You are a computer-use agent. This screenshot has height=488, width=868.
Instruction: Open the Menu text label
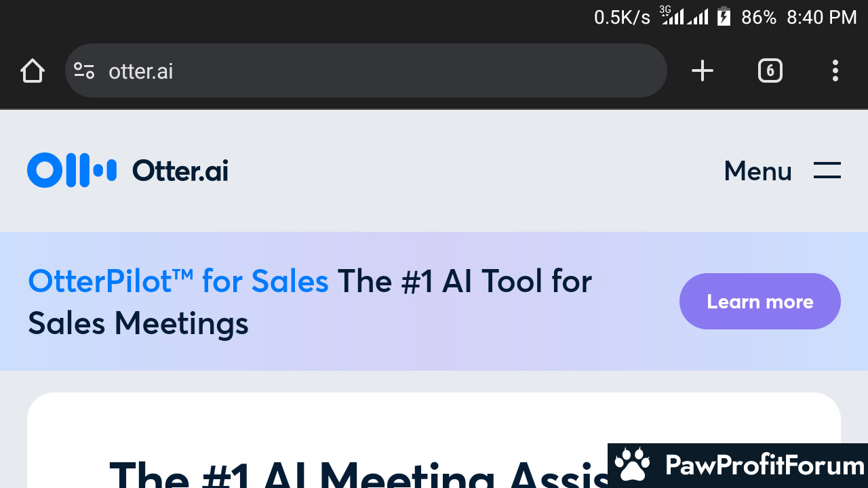pos(757,171)
